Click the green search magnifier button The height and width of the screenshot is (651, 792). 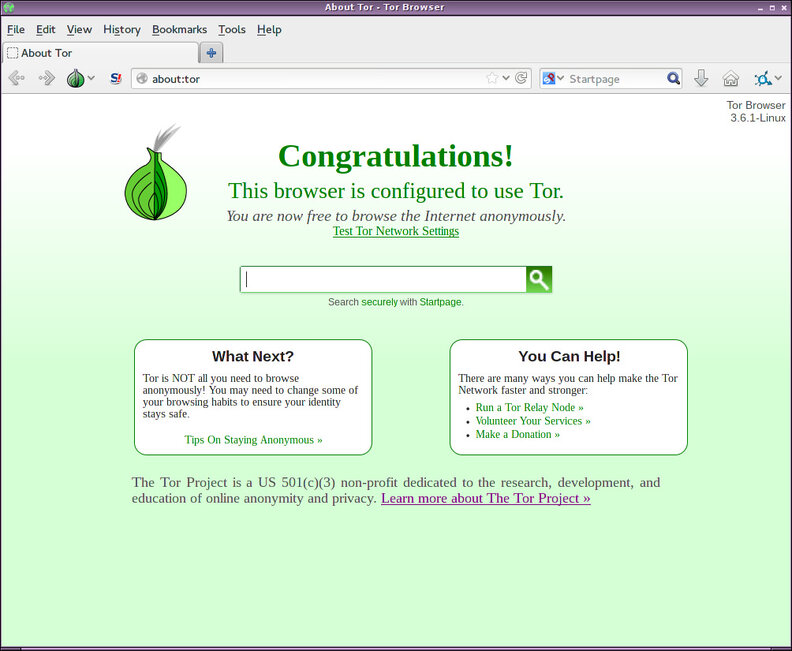coord(539,280)
